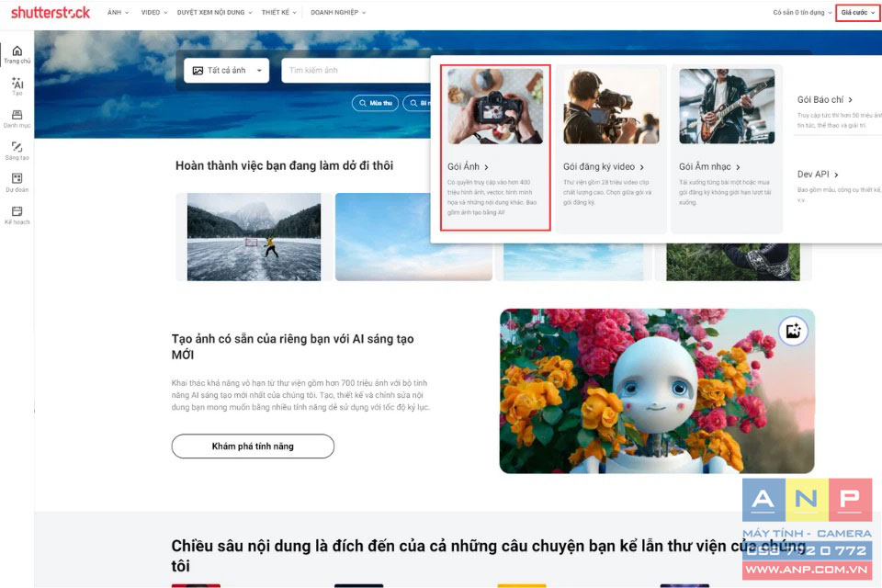
Task: Click the magnifier icon in Mùa thu chip
Action: click(x=363, y=103)
